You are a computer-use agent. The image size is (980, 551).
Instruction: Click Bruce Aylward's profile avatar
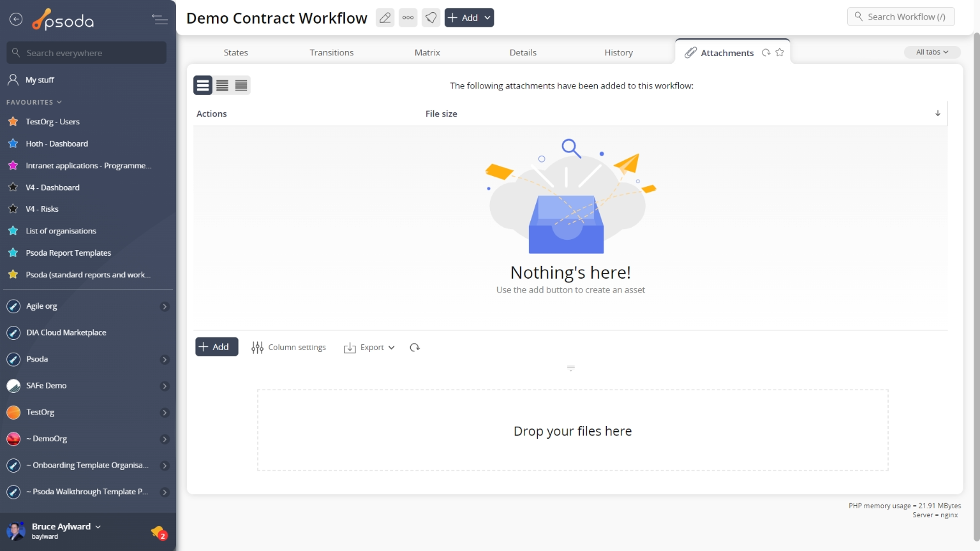click(15, 531)
